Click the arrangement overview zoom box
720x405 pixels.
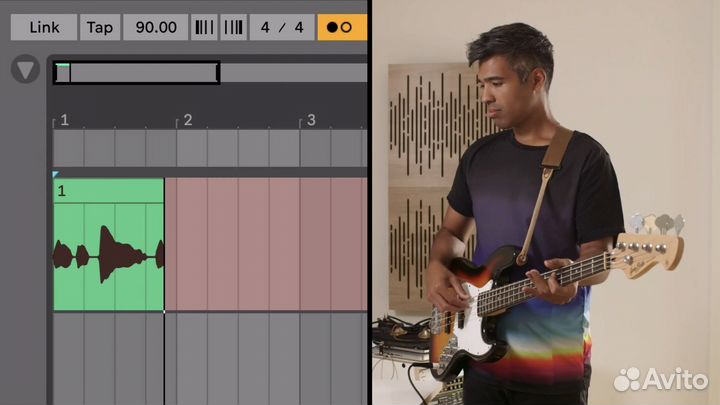136,73
